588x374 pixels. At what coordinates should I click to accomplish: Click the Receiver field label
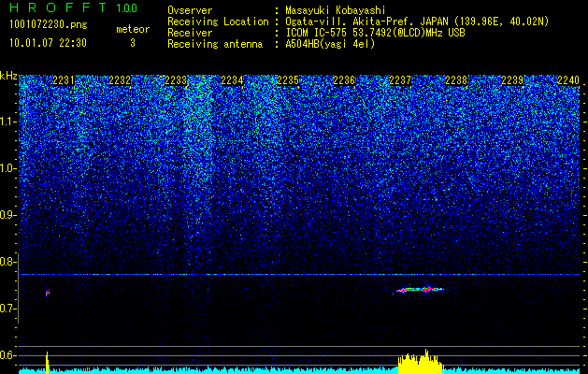[x=190, y=33]
